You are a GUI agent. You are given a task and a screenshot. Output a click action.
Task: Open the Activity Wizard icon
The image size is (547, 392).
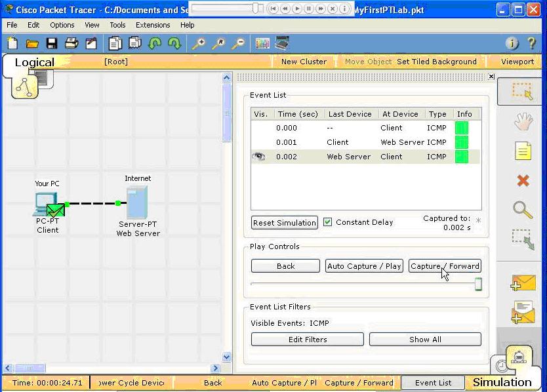(91, 43)
